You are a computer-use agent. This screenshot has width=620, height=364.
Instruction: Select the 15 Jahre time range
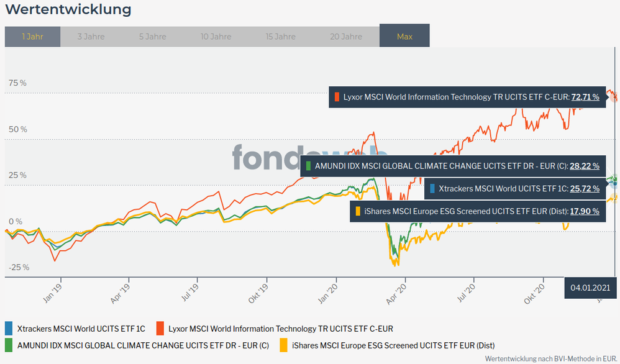[281, 37]
